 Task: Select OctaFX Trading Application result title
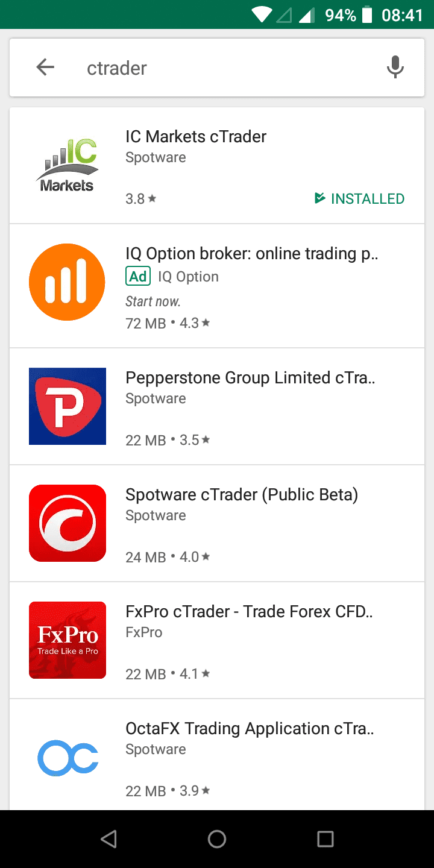pos(250,729)
